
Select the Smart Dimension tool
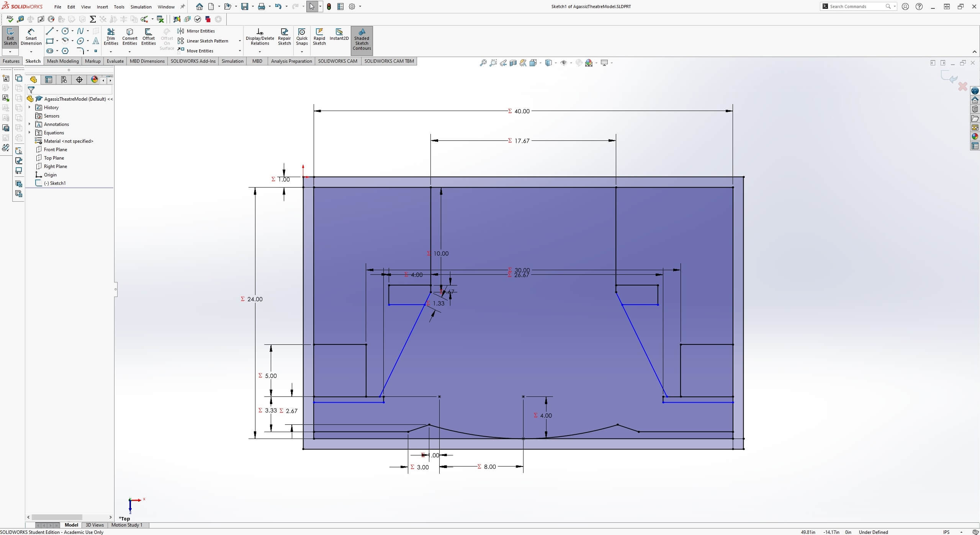[31, 37]
